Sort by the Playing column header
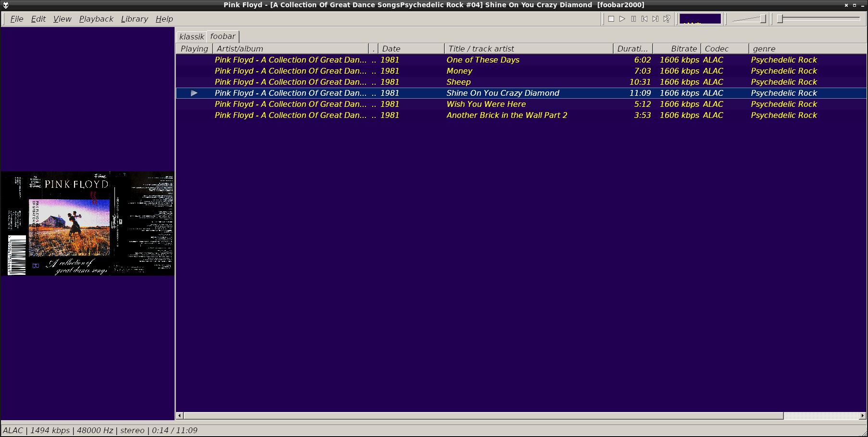Viewport: 868px width, 437px height. pos(194,49)
